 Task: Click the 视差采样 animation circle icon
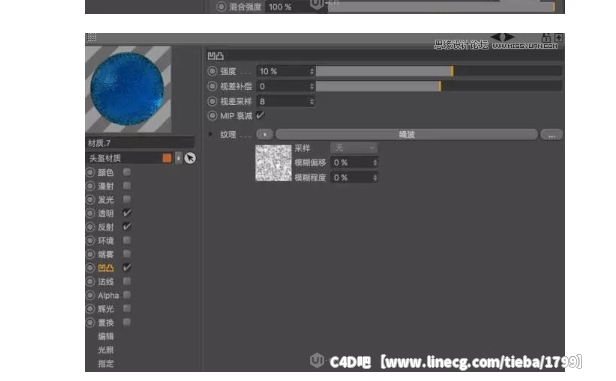click(x=212, y=101)
